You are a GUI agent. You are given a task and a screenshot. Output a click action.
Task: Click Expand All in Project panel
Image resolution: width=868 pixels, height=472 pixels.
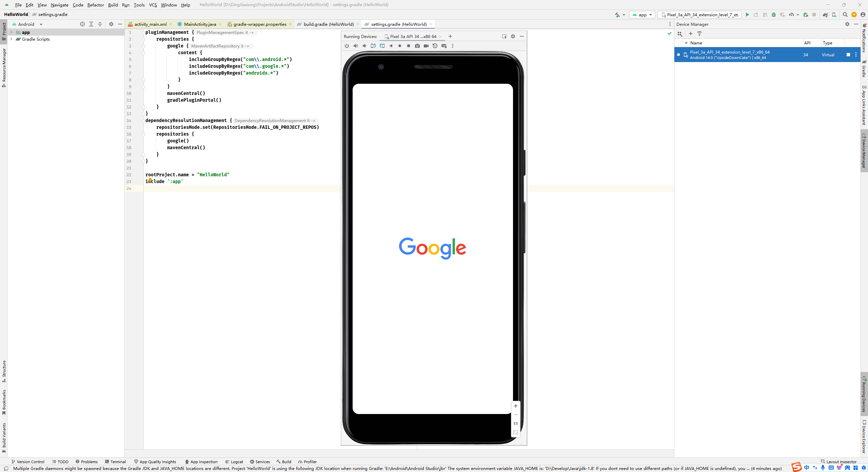(91, 24)
